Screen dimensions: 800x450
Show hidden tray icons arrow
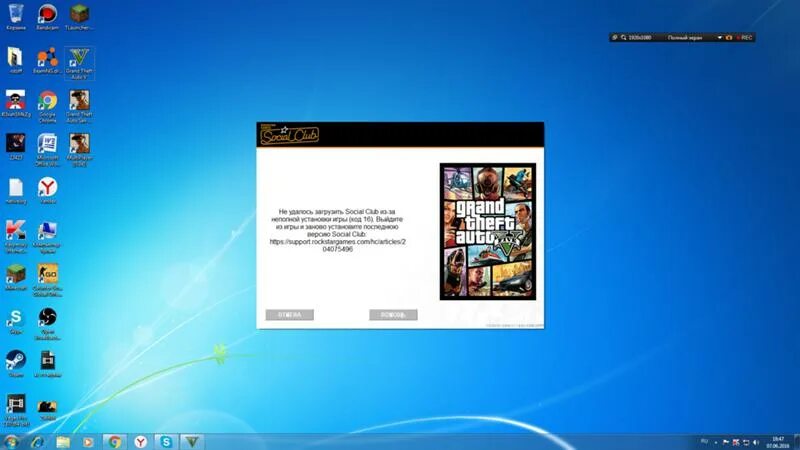point(716,442)
